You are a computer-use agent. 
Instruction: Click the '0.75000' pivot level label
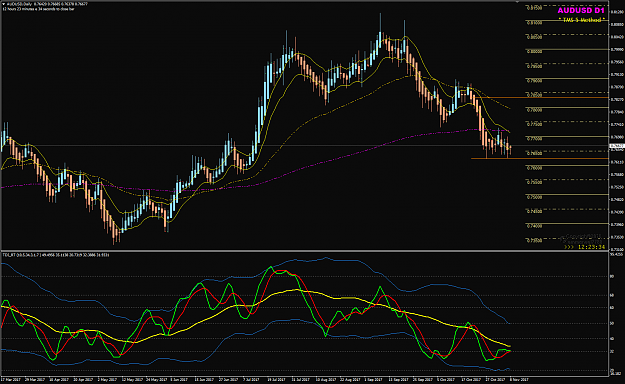(535, 197)
